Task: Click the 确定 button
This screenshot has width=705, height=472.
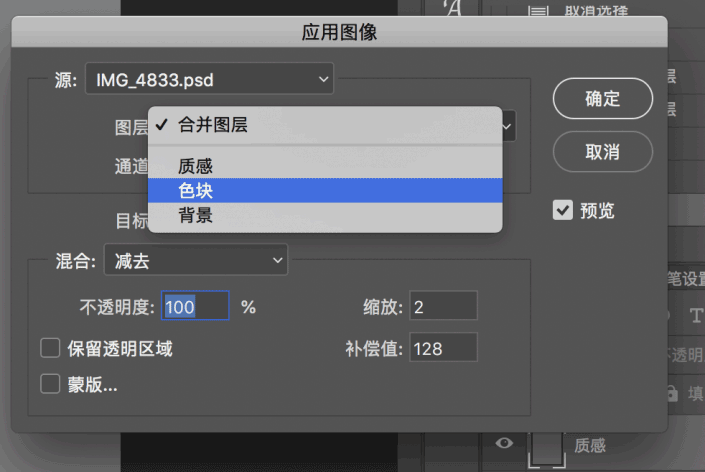Action: [x=602, y=98]
